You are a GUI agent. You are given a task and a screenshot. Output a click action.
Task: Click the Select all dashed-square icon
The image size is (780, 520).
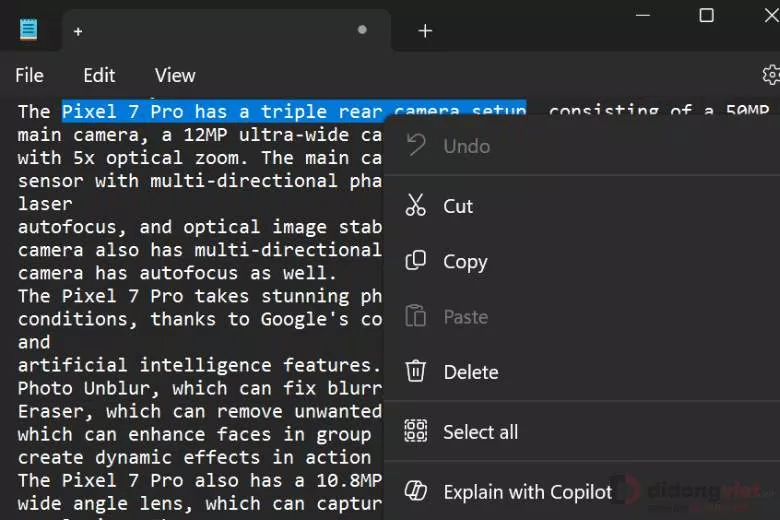tap(415, 432)
